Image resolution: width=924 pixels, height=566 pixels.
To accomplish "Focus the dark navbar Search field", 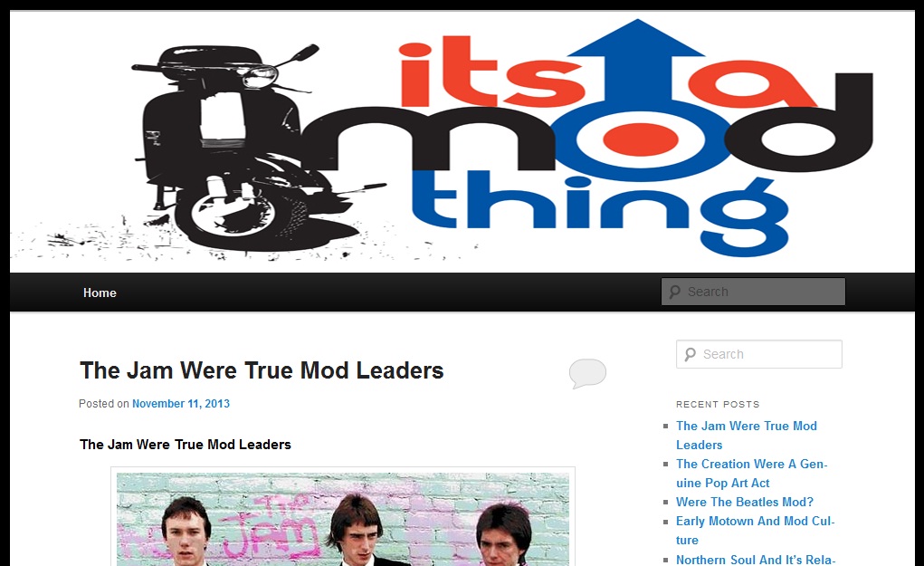I will [x=753, y=292].
